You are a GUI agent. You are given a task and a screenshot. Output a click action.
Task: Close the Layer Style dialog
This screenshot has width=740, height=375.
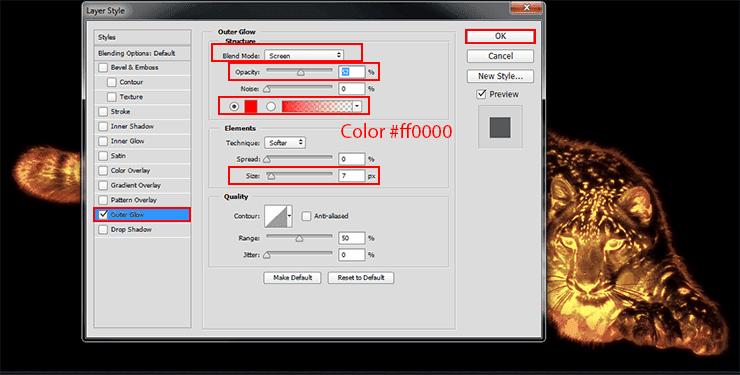(527, 8)
